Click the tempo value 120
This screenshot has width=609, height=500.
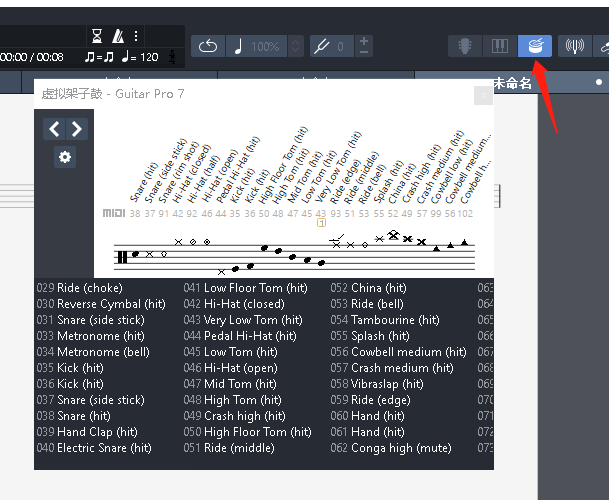coord(148,57)
